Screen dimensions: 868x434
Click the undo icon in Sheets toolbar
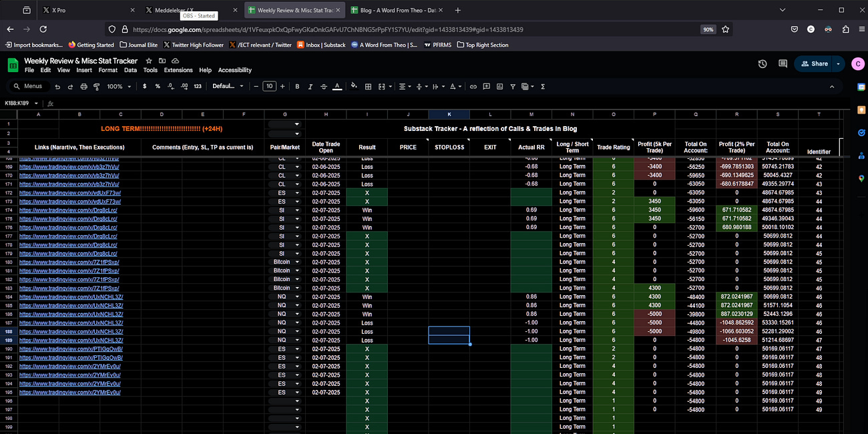click(58, 86)
